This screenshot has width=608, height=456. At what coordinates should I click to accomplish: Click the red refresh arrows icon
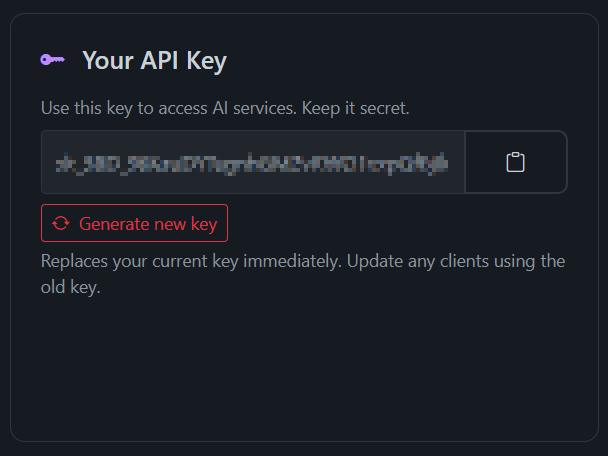(62, 223)
